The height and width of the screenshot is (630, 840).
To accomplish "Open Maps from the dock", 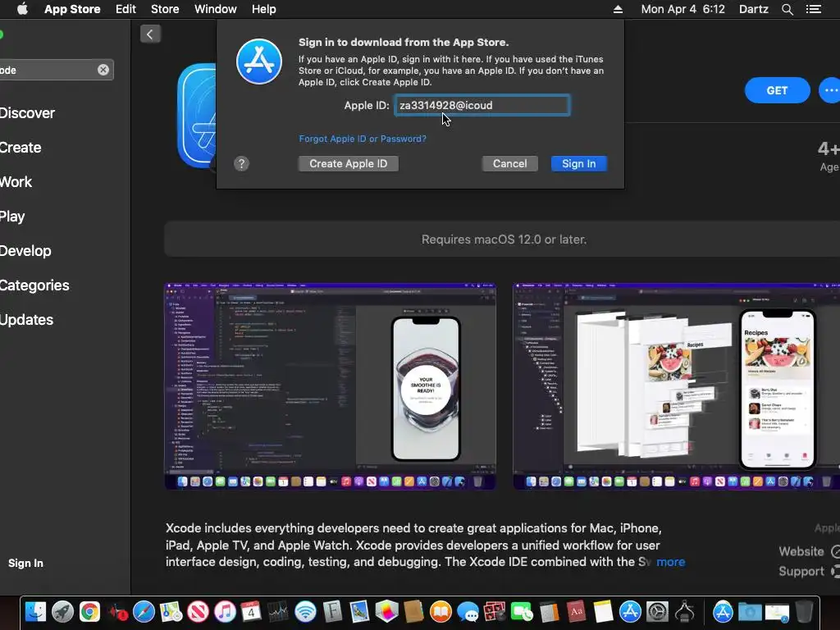I will click(x=171, y=612).
